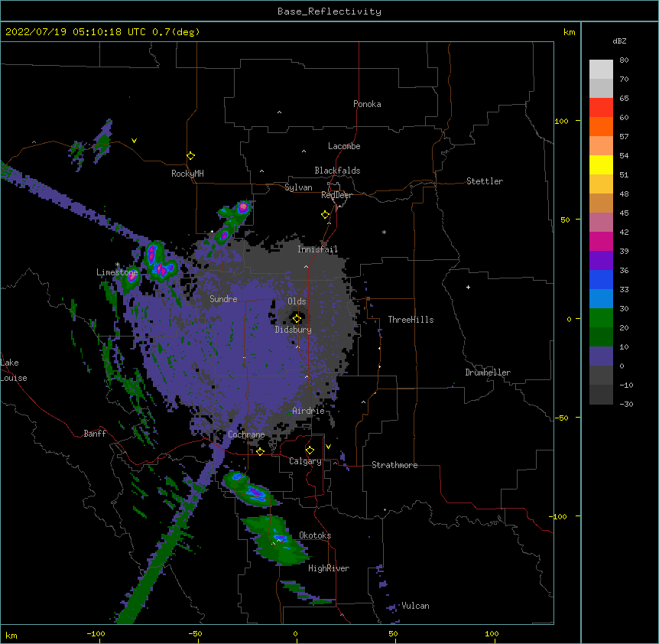The width and height of the screenshot is (659, 644).
Task: Click the white asterisk marker east of Innisfail
Action: point(384,232)
